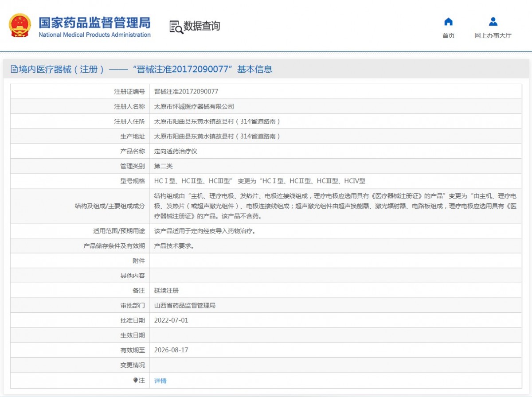Click the document icon before 境内医疗器械
532x397 pixels.
(x=14, y=70)
